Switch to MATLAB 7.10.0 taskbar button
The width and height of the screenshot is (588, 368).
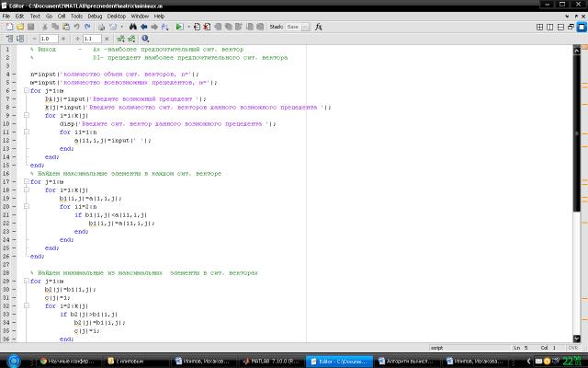[273, 362]
